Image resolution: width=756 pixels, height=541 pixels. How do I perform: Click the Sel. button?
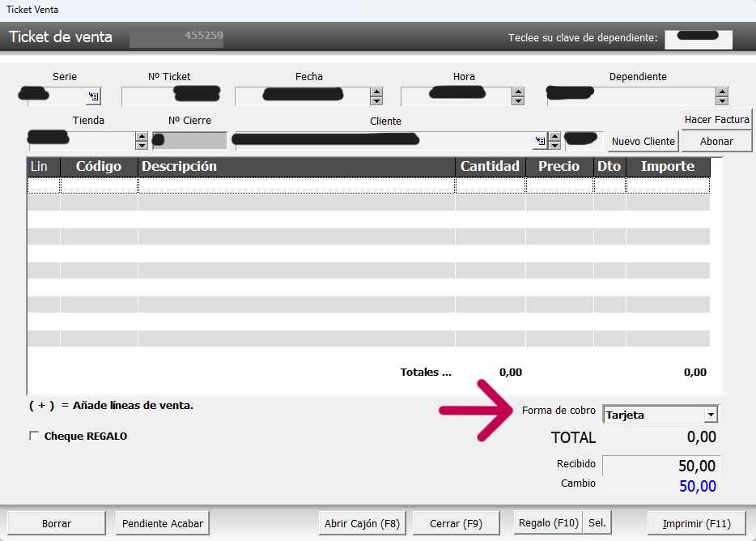pyautogui.click(x=597, y=523)
